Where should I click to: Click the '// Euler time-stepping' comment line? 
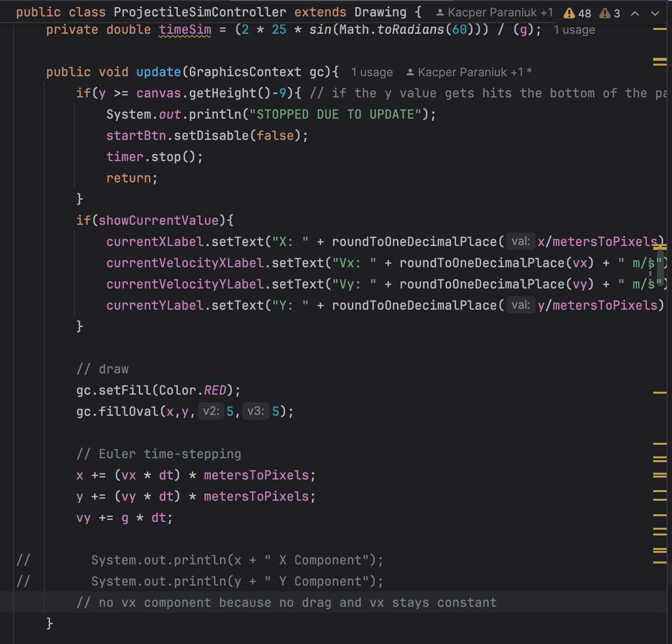point(159,454)
